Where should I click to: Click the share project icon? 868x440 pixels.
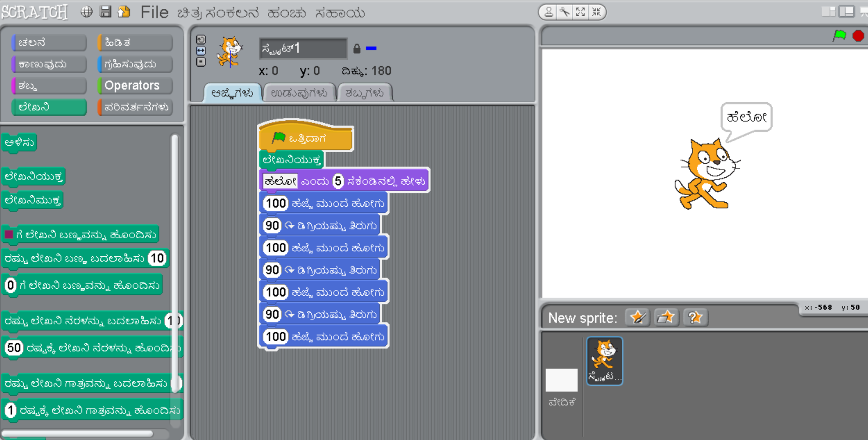[x=124, y=12]
